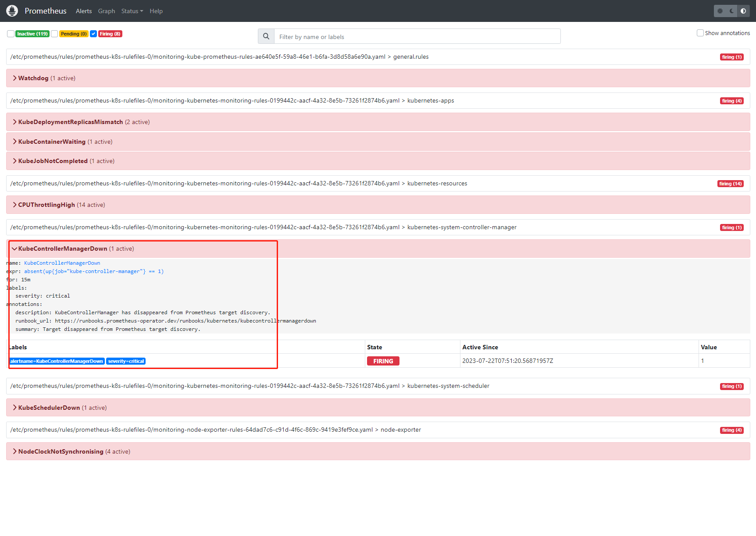Click firing (1) badge on kubernetes-system-scheduler row
Screen dimensions: 756x536
coord(732,386)
